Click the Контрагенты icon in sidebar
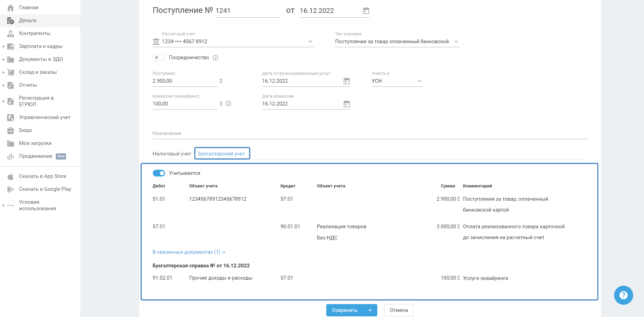 click(11, 33)
